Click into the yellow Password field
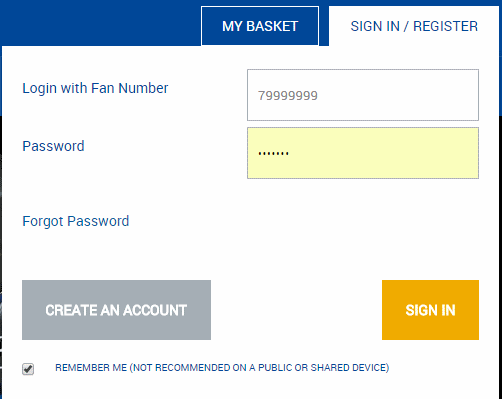Image resolution: width=502 pixels, height=399 pixels. 363,153
